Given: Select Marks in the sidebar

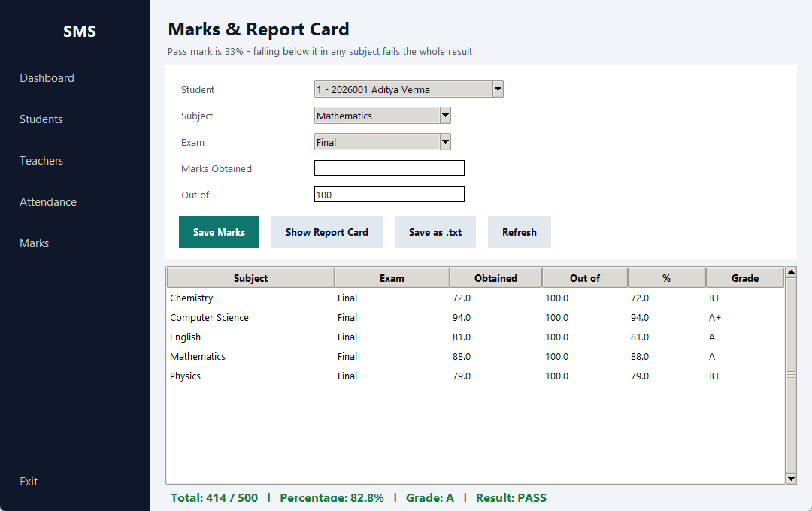Looking at the screenshot, I should (34, 243).
